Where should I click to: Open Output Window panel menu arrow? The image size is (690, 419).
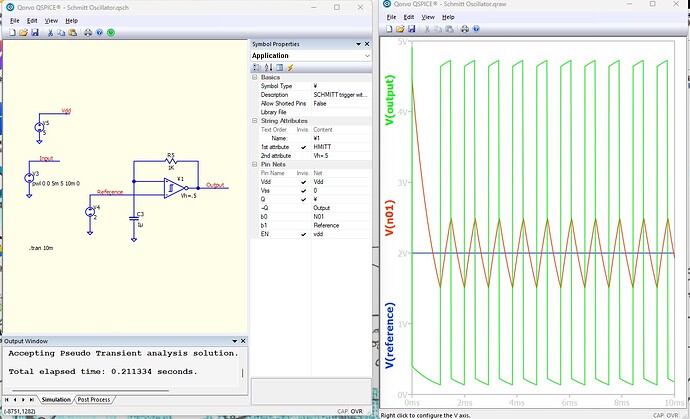point(235,341)
